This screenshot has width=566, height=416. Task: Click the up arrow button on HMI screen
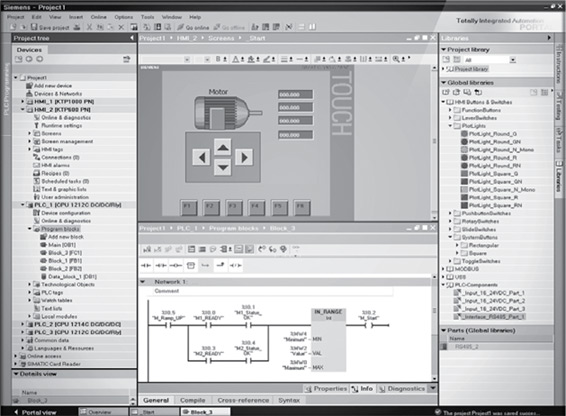(223, 147)
